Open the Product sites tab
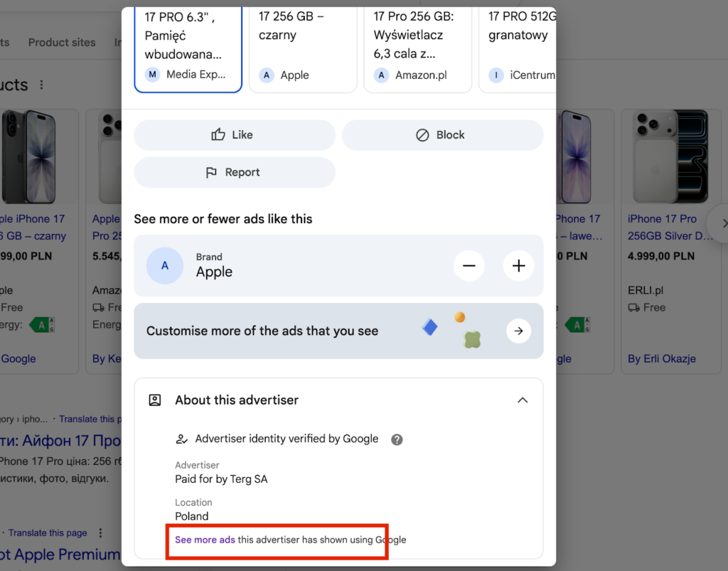Viewport: 728px width, 571px height. pyautogui.click(x=62, y=43)
